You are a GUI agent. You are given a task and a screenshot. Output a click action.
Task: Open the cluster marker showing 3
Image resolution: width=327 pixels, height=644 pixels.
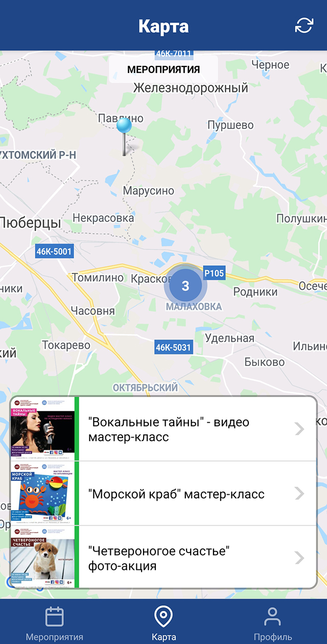(x=185, y=286)
